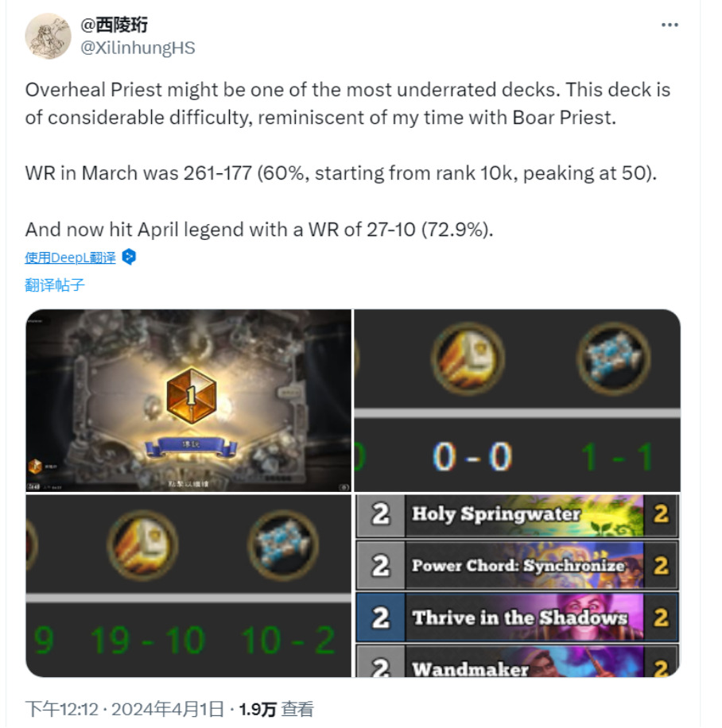
Task: Click the Wandmaker card row
Action: tap(517, 661)
